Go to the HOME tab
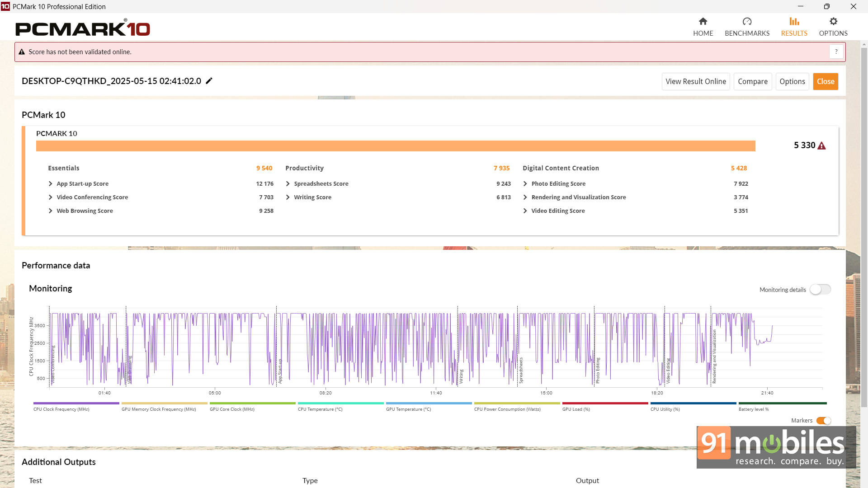The image size is (868, 488). pos(703,27)
